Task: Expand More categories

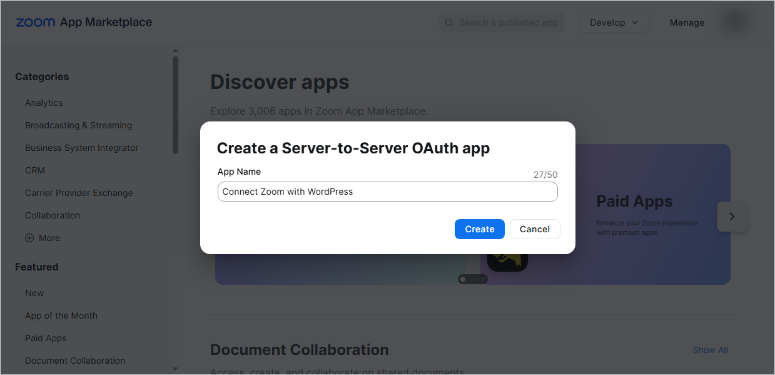Action: coord(43,238)
